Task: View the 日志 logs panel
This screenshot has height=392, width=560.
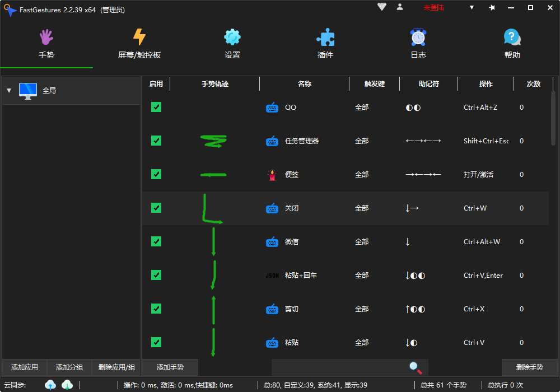Action: [418, 44]
